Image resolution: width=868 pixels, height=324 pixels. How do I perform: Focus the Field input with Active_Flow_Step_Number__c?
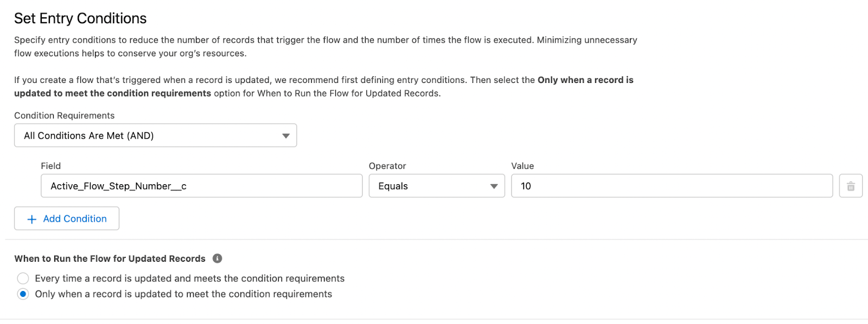click(201, 186)
